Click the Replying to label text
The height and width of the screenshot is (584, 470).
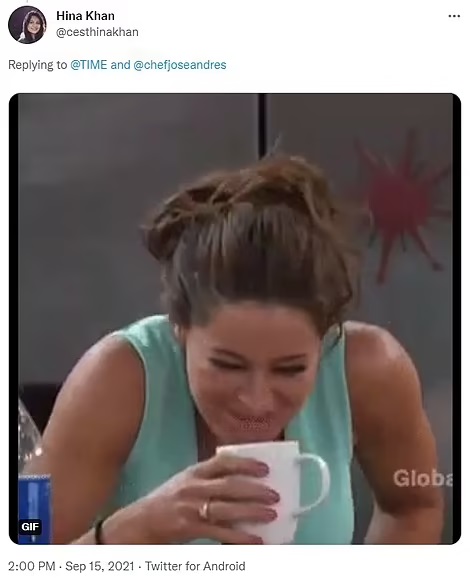(38, 65)
